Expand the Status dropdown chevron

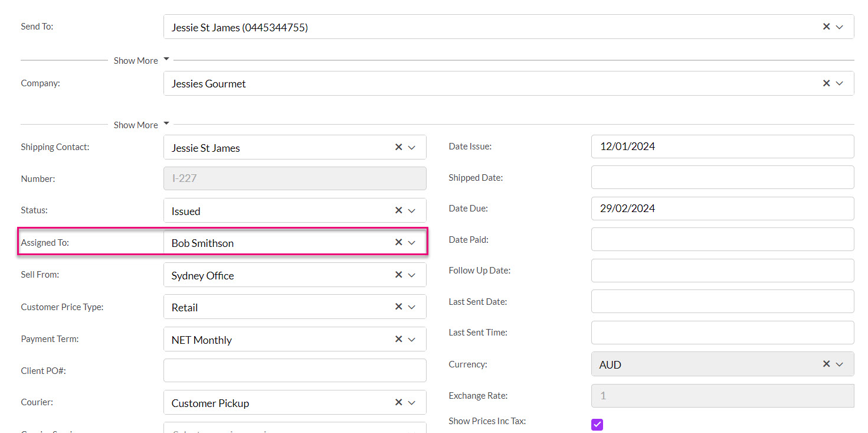pos(412,211)
